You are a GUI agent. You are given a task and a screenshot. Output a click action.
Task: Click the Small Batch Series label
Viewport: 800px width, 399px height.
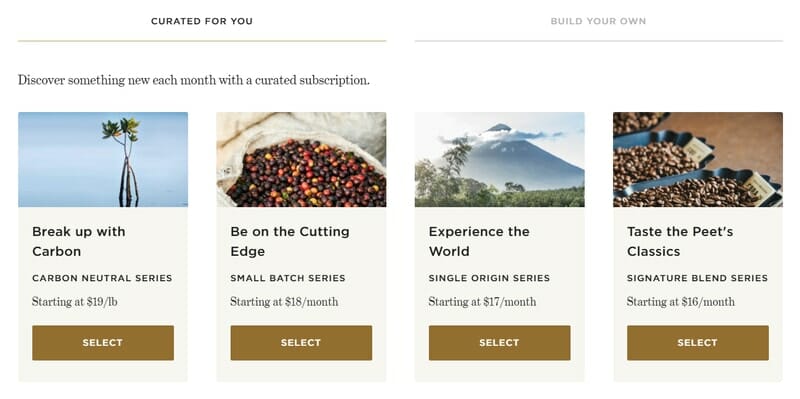(x=288, y=278)
